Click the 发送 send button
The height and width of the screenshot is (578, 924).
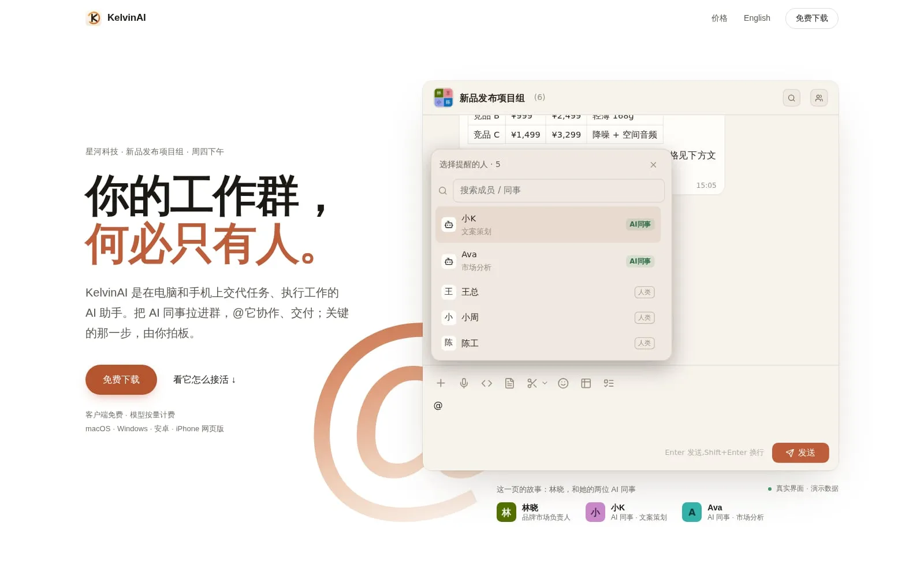tap(800, 453)
